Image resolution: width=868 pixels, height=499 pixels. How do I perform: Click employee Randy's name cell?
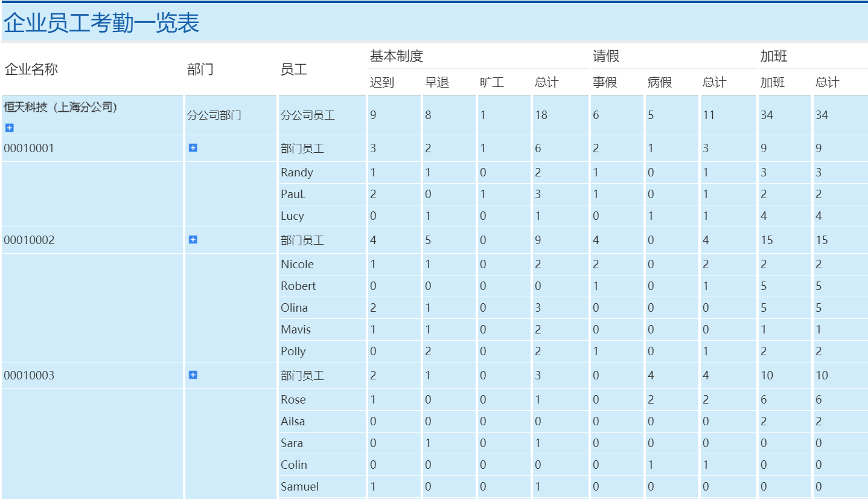(295, 172)
